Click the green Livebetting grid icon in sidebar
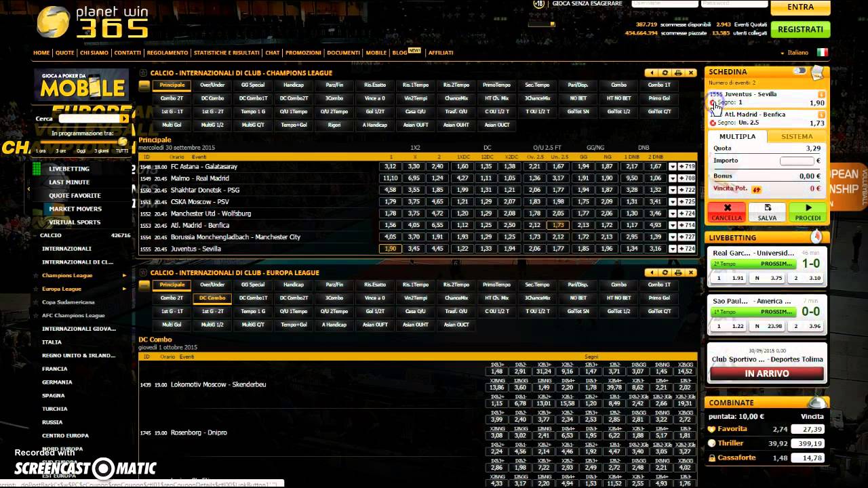Viewport: 868px width, 488px height. pos(37,169)
